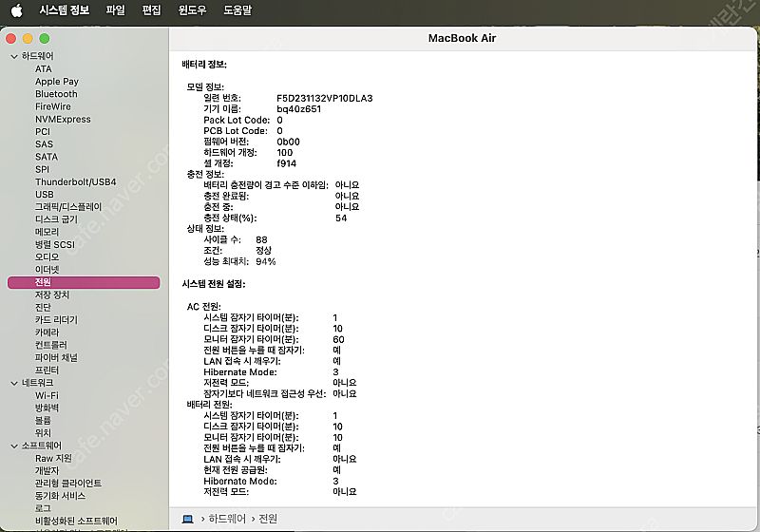
Task: Select Wi-Fi under 네트워크
Action: (47, 396)
